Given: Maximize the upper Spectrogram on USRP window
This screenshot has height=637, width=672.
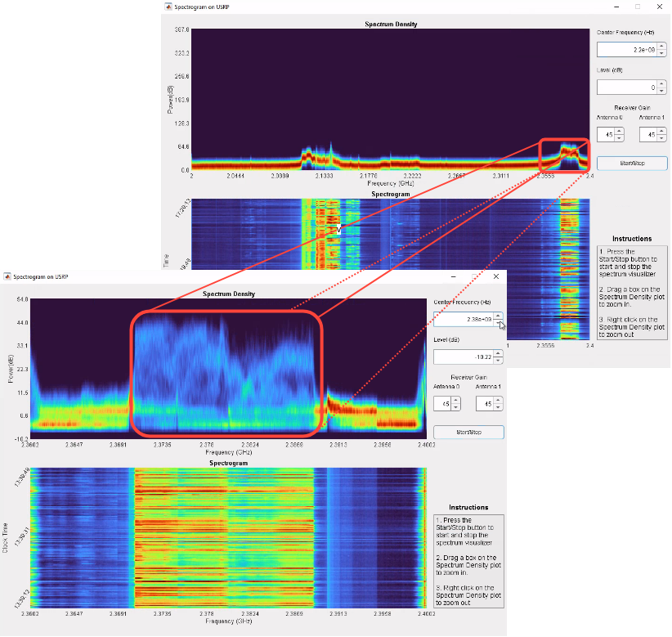Looking at the screenshot, I should coord(637,6).
